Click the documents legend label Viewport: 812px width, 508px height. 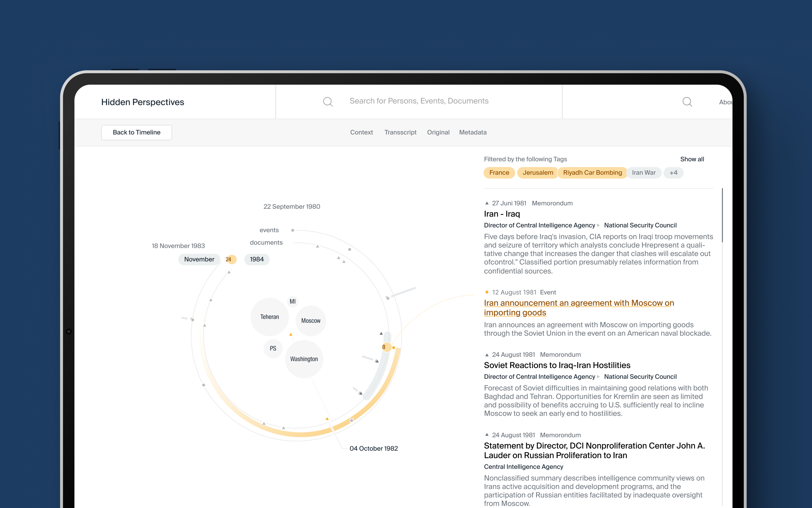coord(266,243)
